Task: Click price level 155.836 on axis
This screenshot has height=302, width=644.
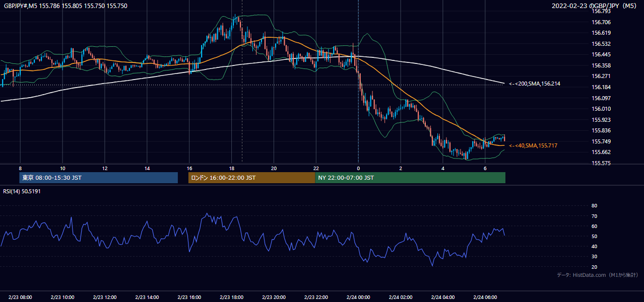Action: pos(601,130)
